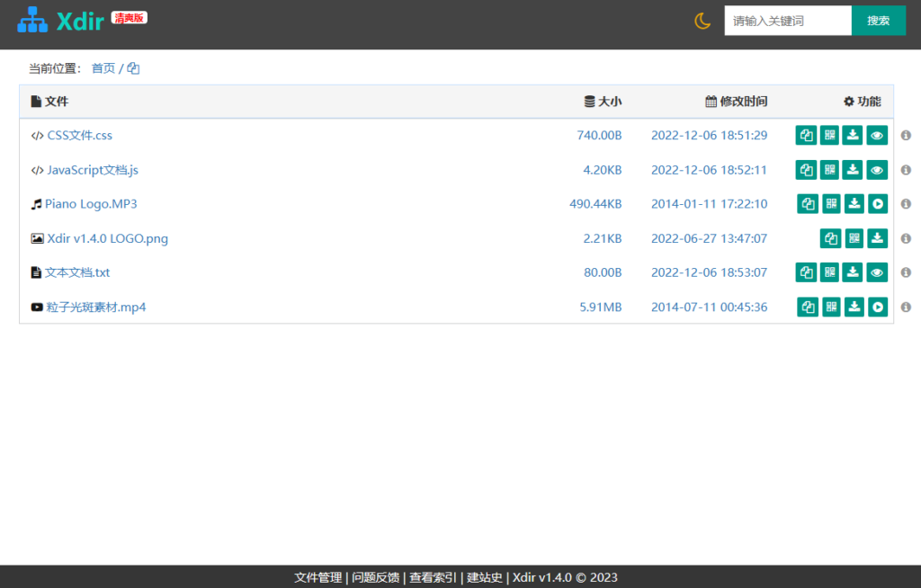Open info for CSS文件.css
This screenshot has height=588, width=921.
[x=906, y=135]
